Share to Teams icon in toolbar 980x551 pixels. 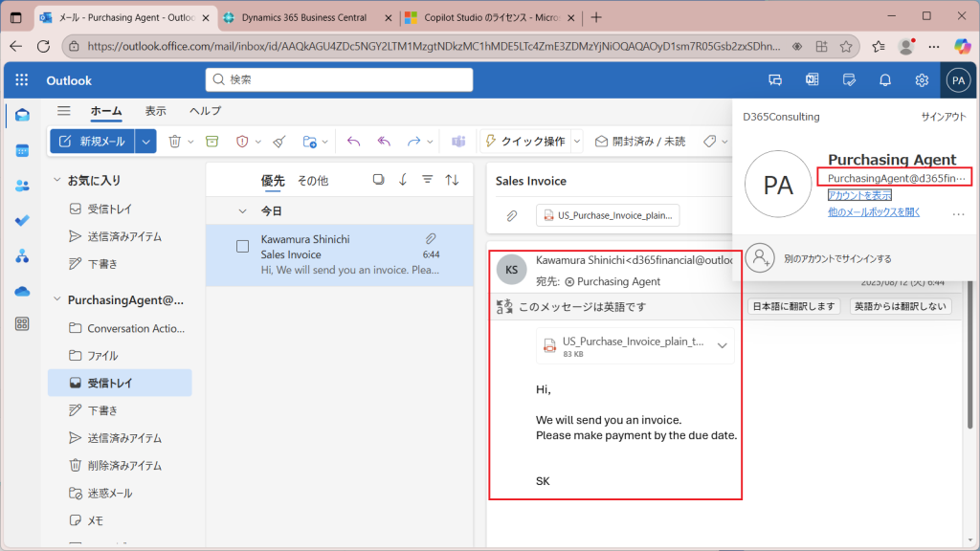[458, 142]
